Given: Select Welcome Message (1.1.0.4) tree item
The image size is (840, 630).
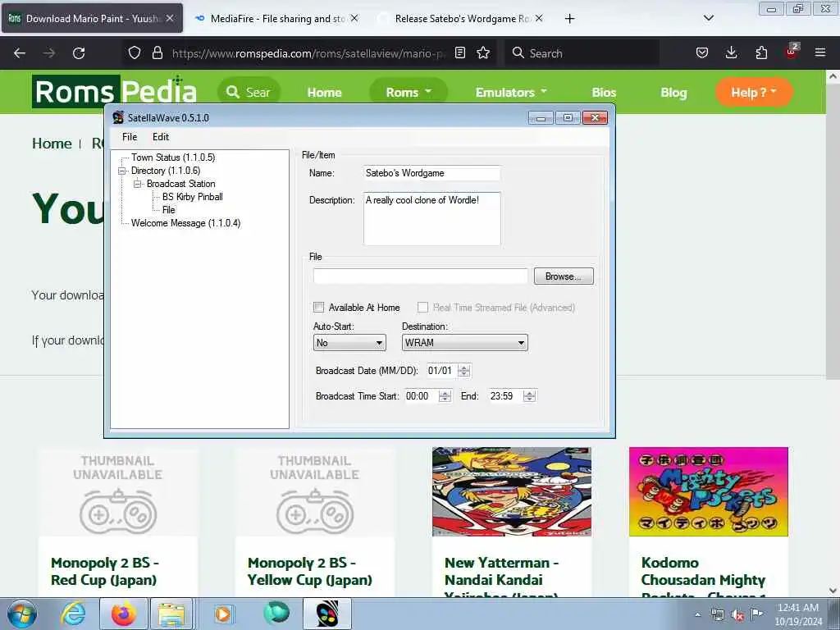Looking at the screenshot, I should click(x=185, y=223).
